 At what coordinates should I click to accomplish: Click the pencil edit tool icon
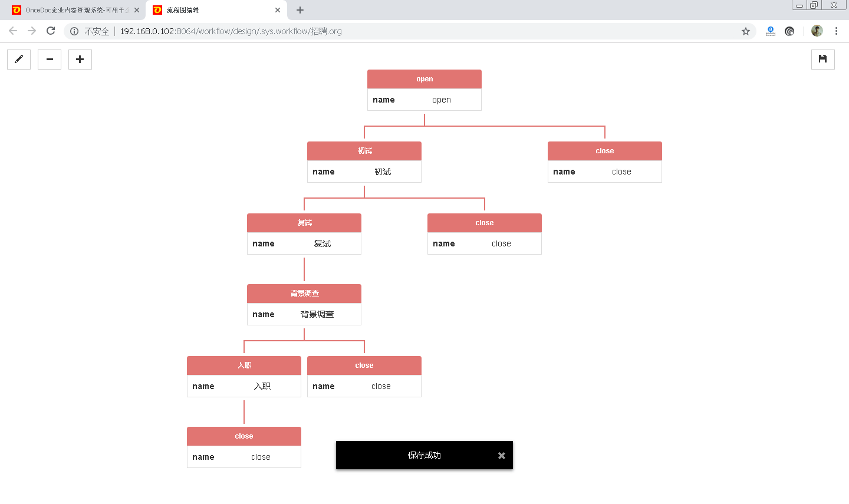click(x=19, y=60)
